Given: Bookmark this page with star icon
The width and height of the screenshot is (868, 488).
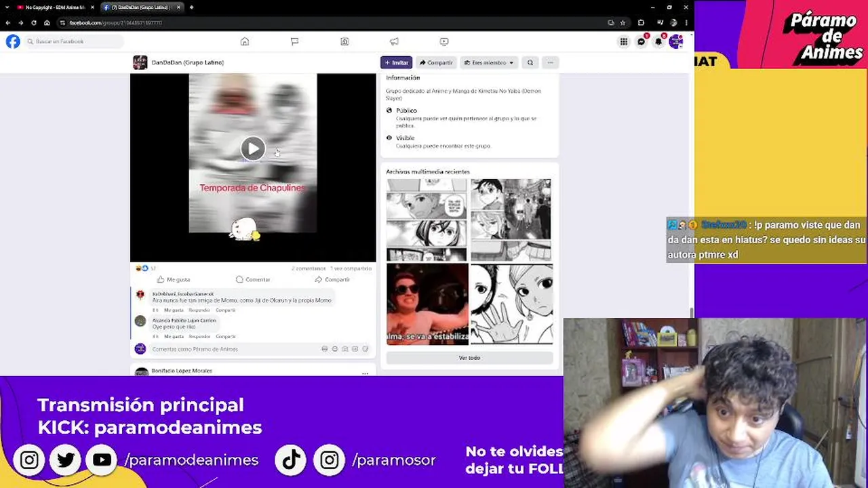Looking at the screenshot, I should [623, 22].
